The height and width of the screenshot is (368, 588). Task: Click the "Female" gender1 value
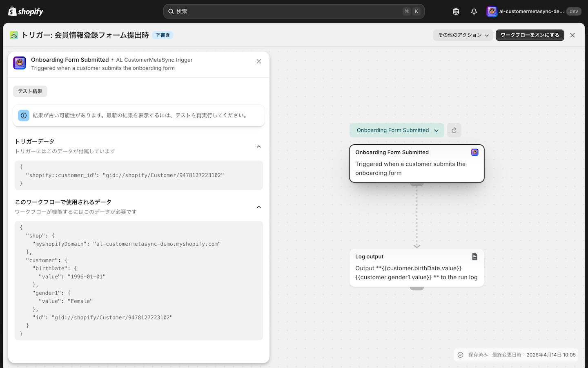[80, 301]
